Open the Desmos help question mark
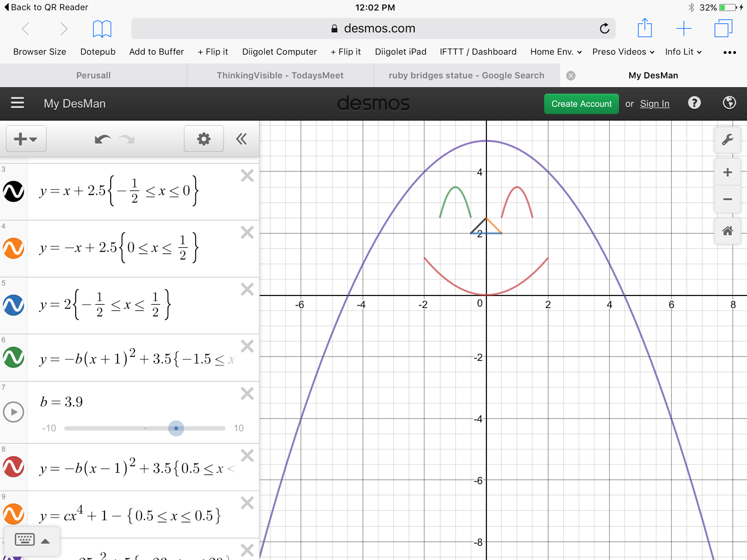Screen dimensions: 747x560 tap(694, 103)
